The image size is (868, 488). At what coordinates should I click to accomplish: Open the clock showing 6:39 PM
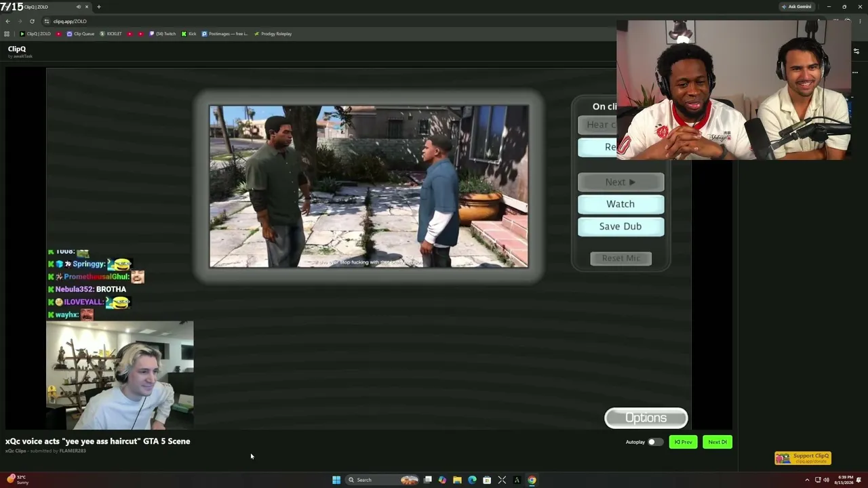[x=845, y=480]
